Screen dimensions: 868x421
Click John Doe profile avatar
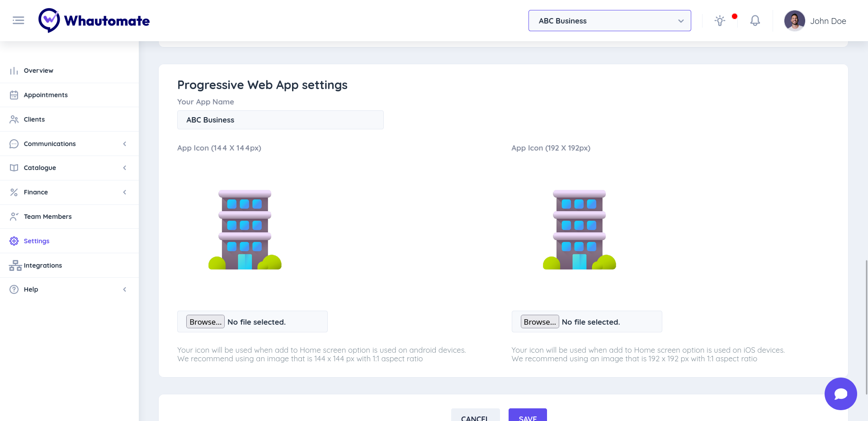click(x=794, y=21)
